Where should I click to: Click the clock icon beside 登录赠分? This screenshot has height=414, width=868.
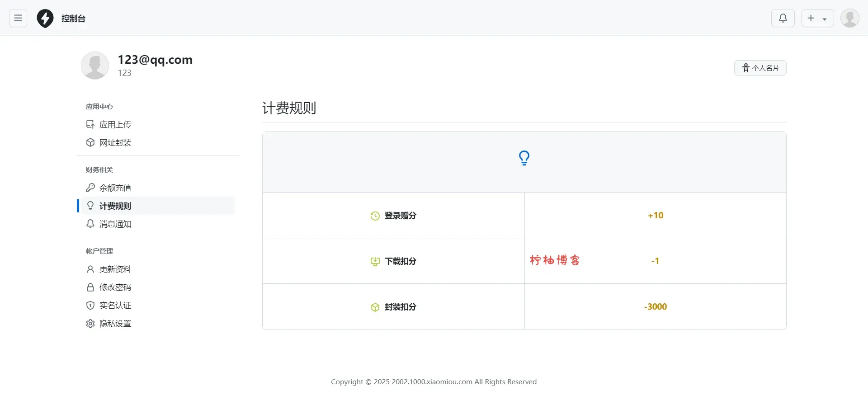tap(375, 216)
